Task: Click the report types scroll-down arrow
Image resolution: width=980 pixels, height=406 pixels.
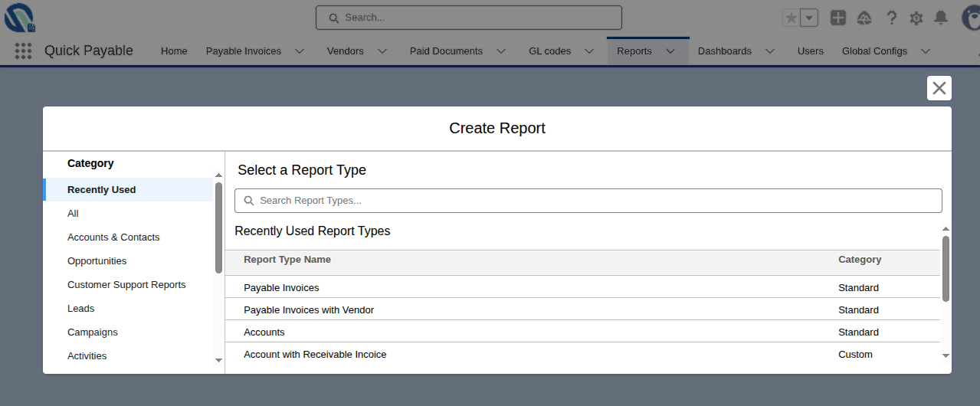Action: tap(946, 355)
